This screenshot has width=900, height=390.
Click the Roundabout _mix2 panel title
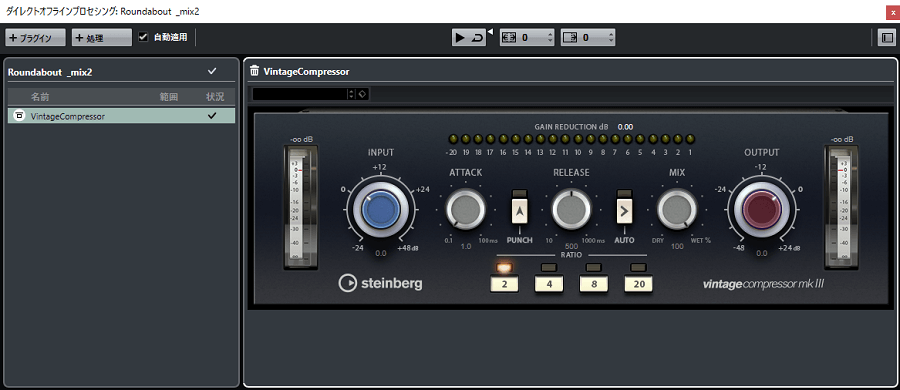(50, 72)
